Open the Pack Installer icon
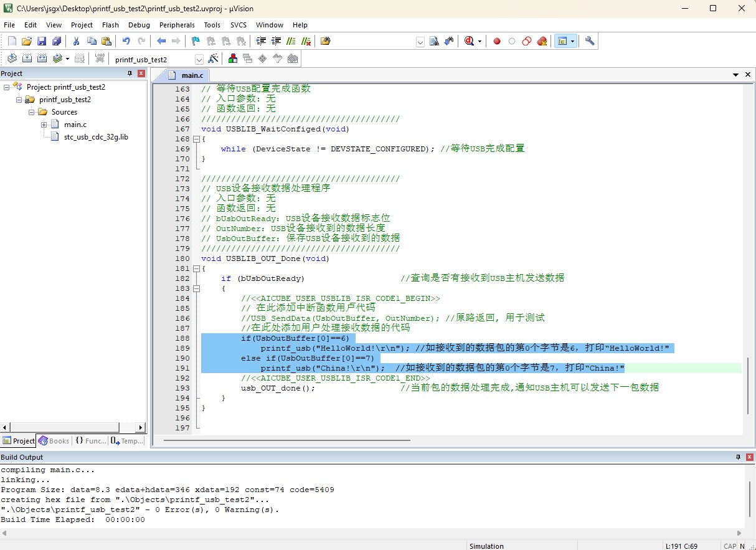756x550 pixels. click(x=293, y=59)
